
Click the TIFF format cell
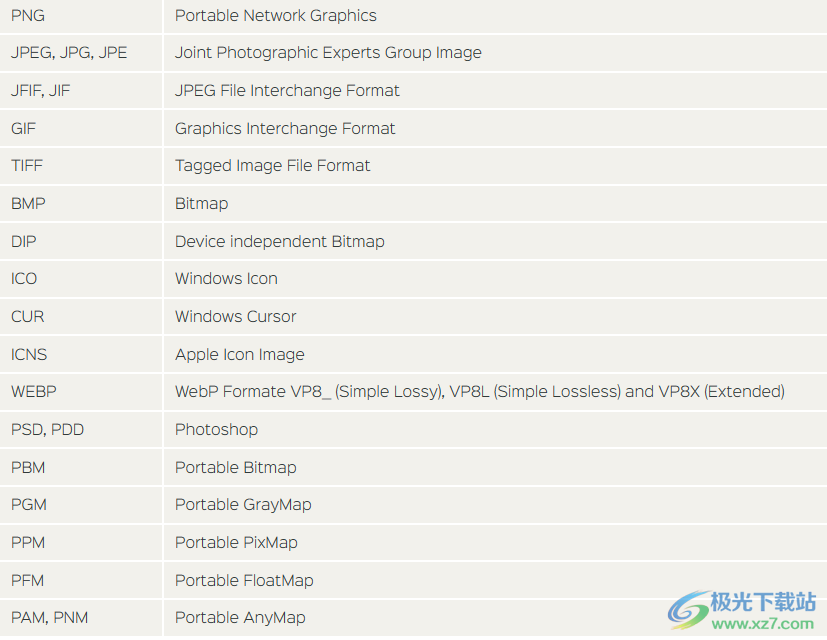point(81,166)
